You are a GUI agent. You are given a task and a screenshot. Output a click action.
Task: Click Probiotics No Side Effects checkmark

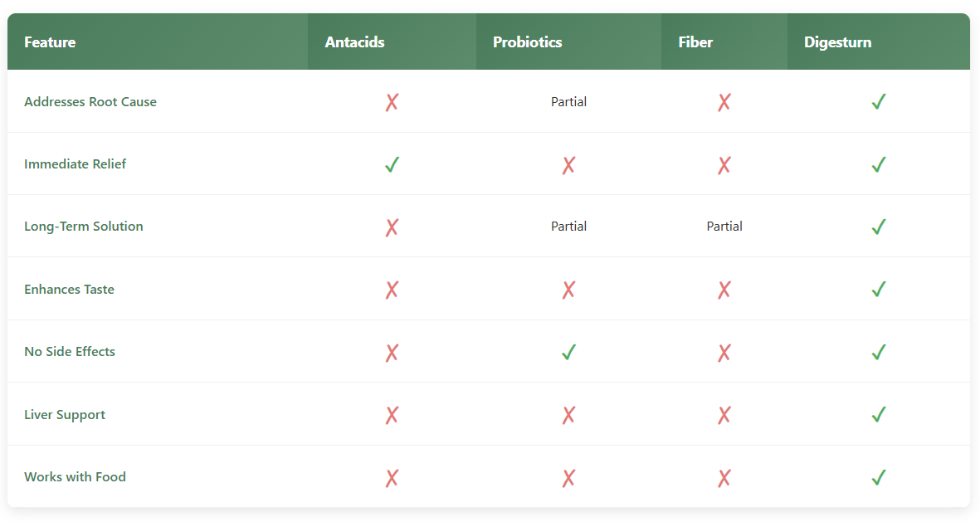[568, 352]
